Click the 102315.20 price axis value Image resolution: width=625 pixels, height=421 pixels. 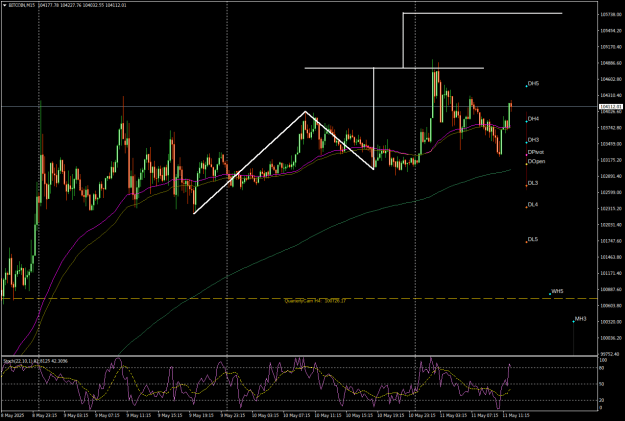tap(611, 209)
